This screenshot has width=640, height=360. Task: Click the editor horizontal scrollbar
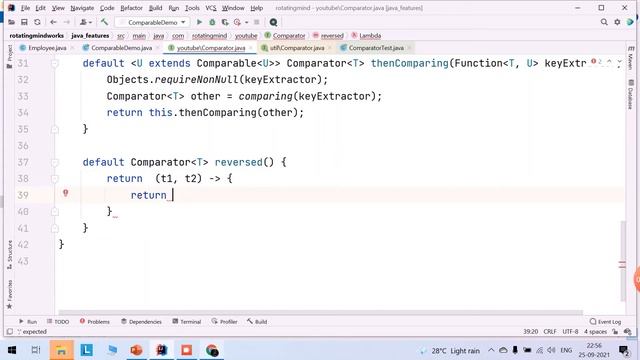(320, 313)
